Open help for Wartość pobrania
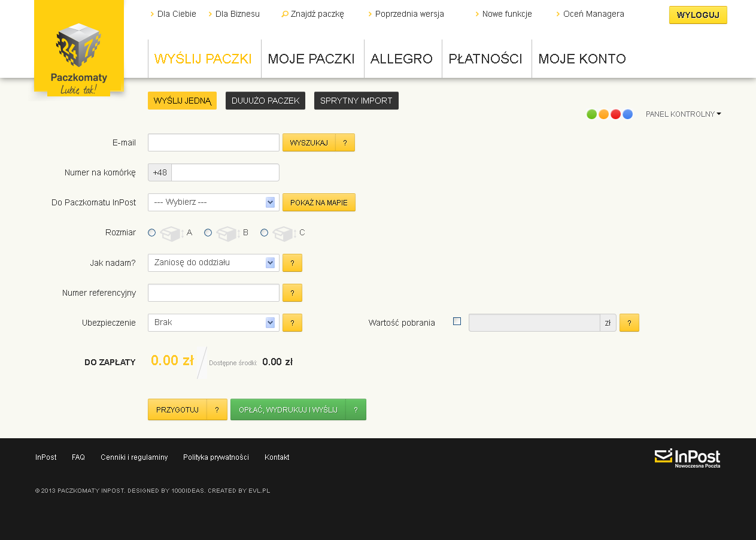The height and width of the screenshot is (540, 756). [x=629, y=323]
